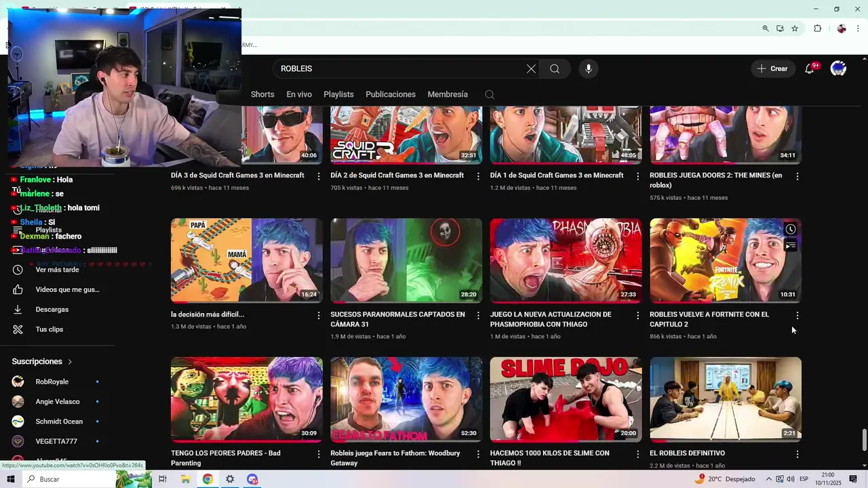Open Discord icon on taskbar

click(252, 479)
